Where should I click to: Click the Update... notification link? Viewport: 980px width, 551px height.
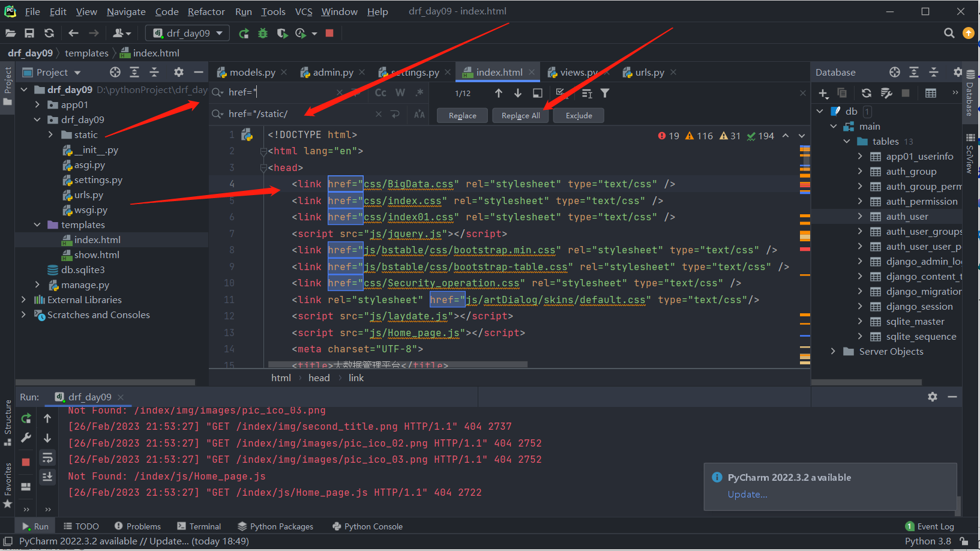pos(747,494)
